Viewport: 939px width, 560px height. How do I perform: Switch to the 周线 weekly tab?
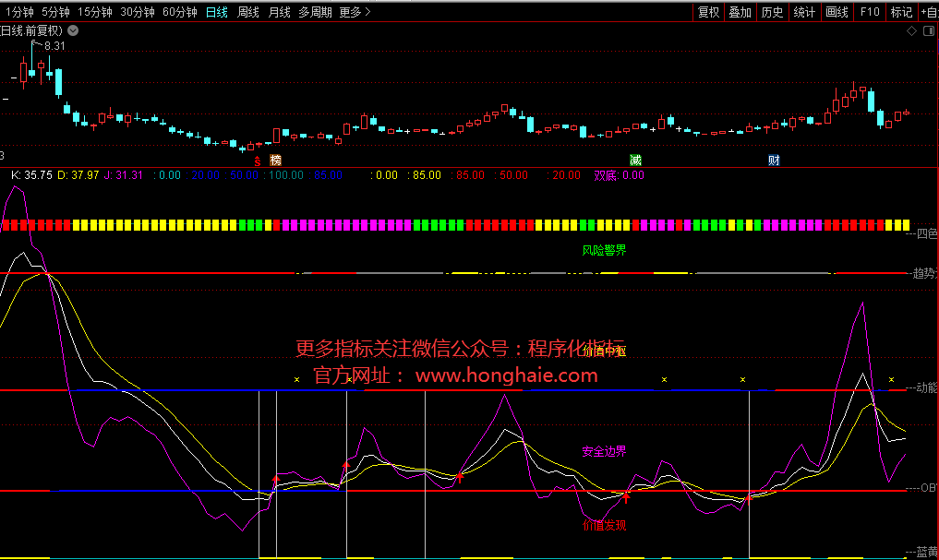[247, 12]
